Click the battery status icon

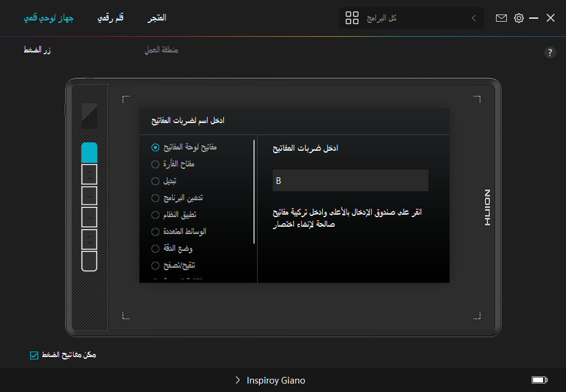(x=539, y=380)
